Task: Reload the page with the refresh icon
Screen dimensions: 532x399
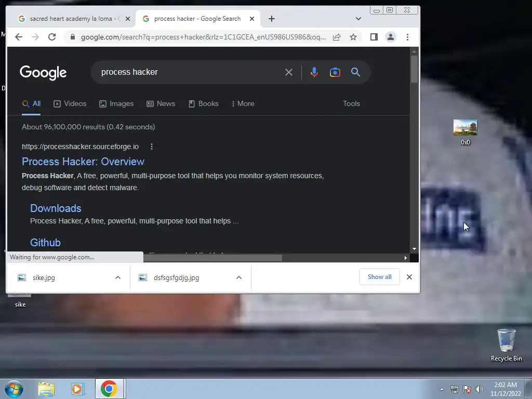Action: pos(52,37)
